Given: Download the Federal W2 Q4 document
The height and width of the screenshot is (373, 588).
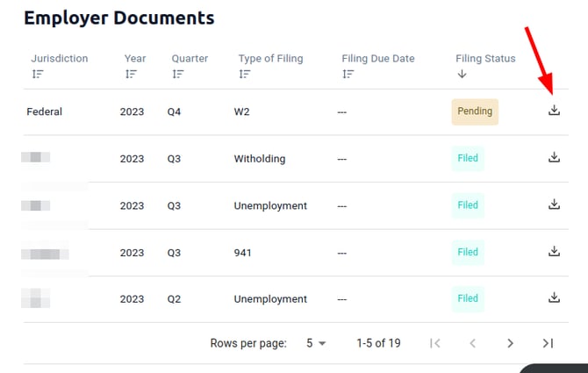Looking at the screenshot, I should (554, 111).
